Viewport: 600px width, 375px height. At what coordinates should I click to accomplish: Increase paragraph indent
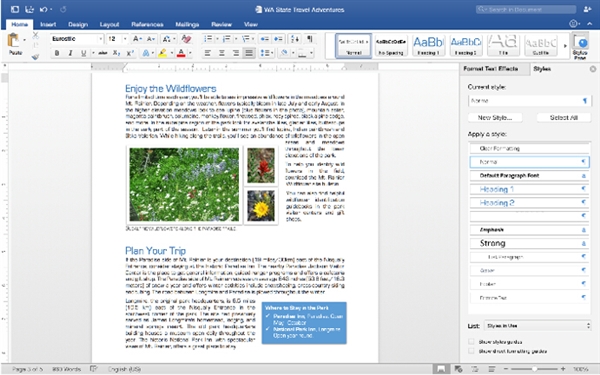[x=278, y=39]
